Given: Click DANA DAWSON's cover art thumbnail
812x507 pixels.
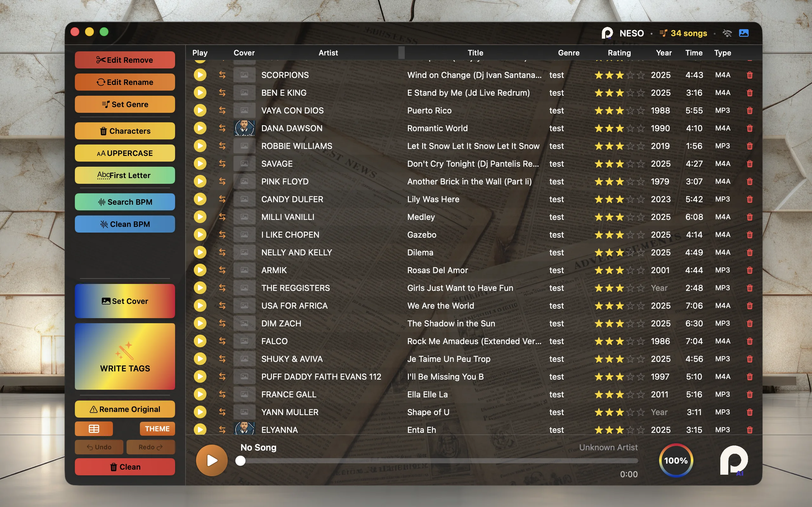Looking at the screenshot, I should click(x=244, y=128).
